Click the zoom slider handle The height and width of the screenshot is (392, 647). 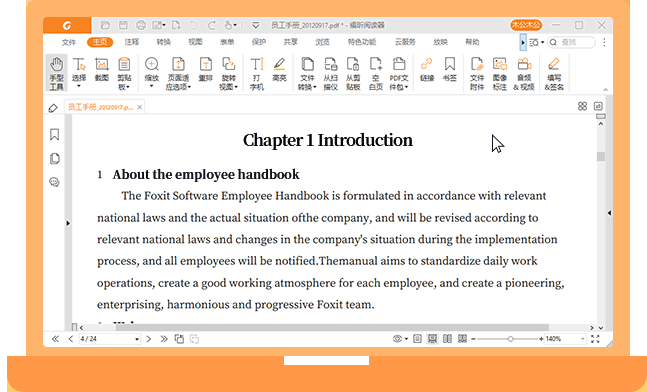tap(510, 339)
